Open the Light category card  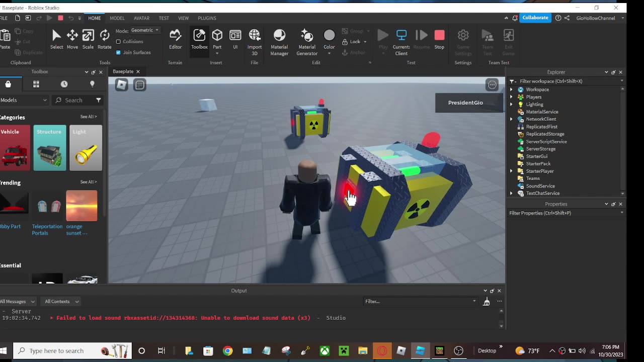86,148
